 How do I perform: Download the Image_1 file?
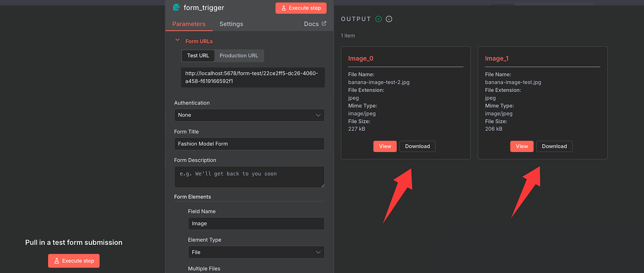click(554, 146)
